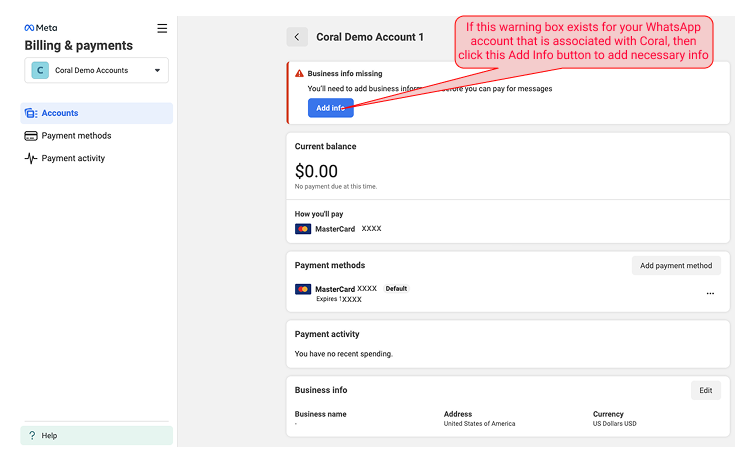
Task: Open three-dot options for MasterCard
Action: click(x=710, y=293)
